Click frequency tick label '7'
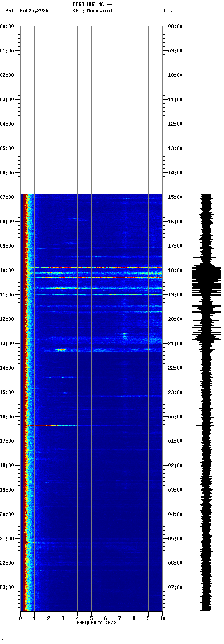Screen dimensions: 224x644 click(120, 618)
